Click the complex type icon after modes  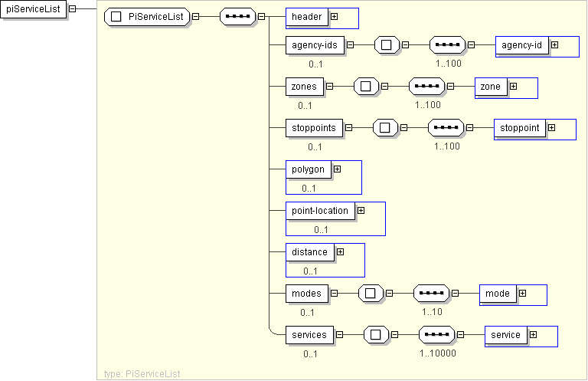[370, 293]
